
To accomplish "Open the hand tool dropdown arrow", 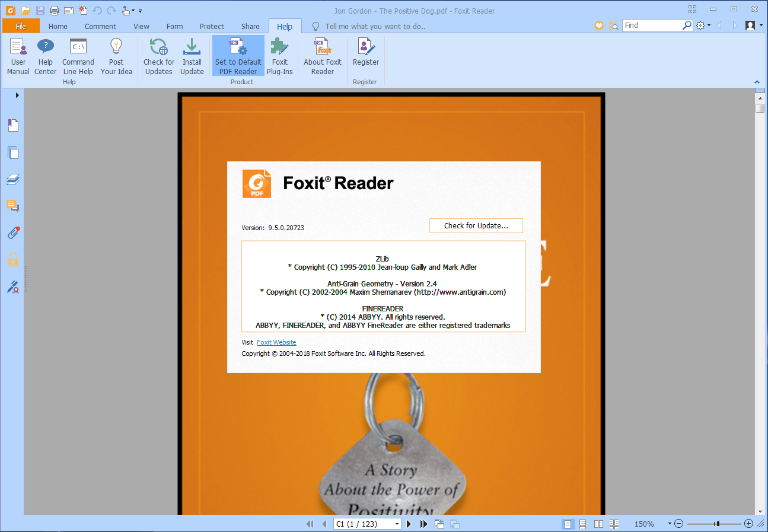I will point(133,11).
